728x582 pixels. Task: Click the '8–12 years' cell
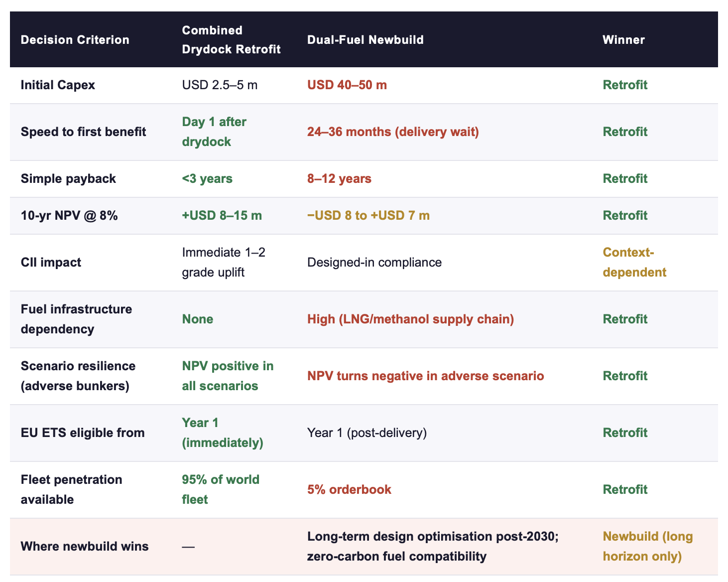(339, 178)
